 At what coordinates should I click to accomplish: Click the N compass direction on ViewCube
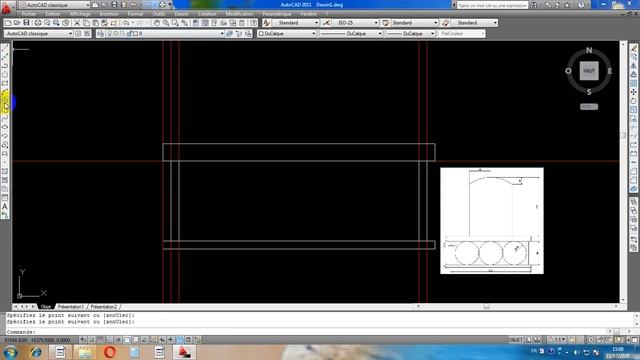point(589,50)
